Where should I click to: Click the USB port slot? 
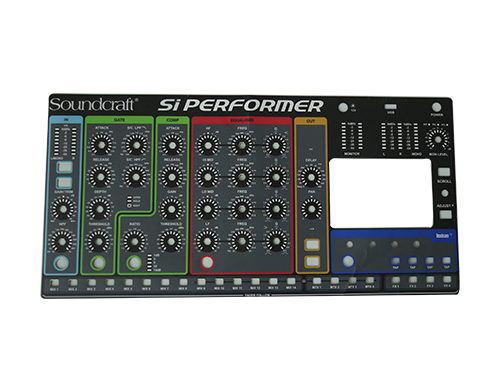(390, 107)
